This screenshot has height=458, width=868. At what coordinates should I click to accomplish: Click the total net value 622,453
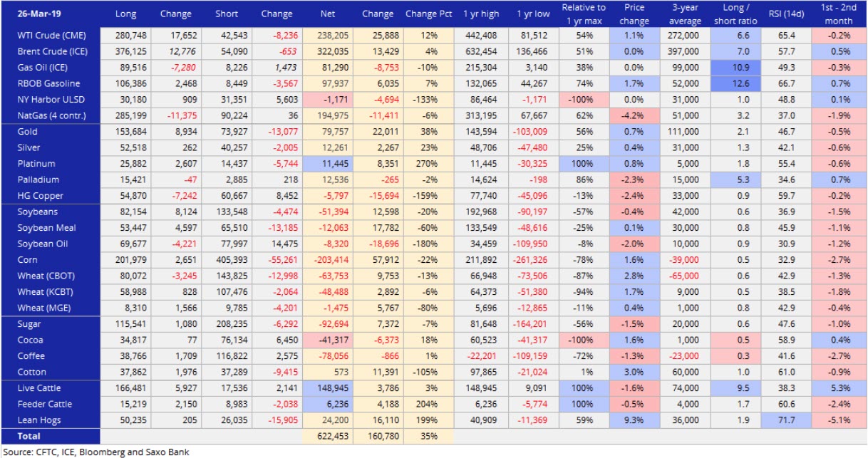pos(329,436)
